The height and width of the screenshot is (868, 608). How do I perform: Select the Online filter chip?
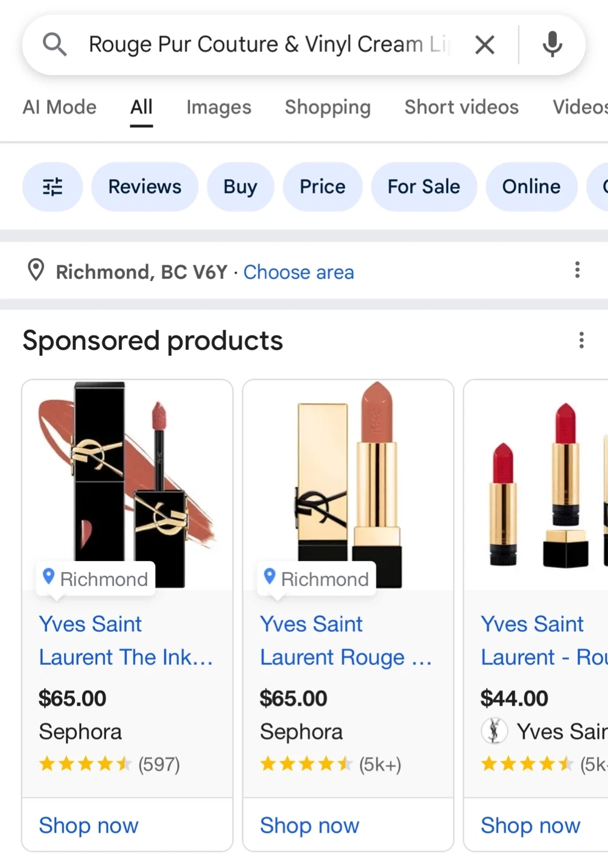pyautogui.click(x=531, y=187)
